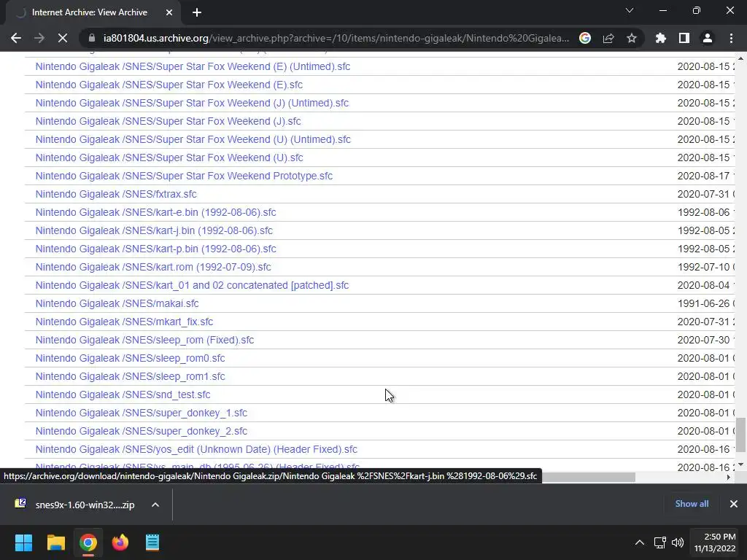The height and width of the screenshot is (560, 747).
Task: Open Super Star Fox Weekend (J).sfc link
Action: (x=169, y=121)
